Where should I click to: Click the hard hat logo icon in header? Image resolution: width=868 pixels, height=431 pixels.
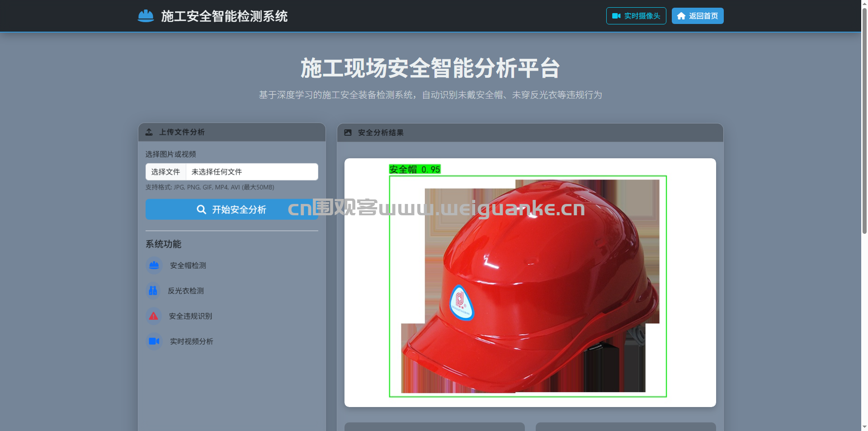[146, 16]
